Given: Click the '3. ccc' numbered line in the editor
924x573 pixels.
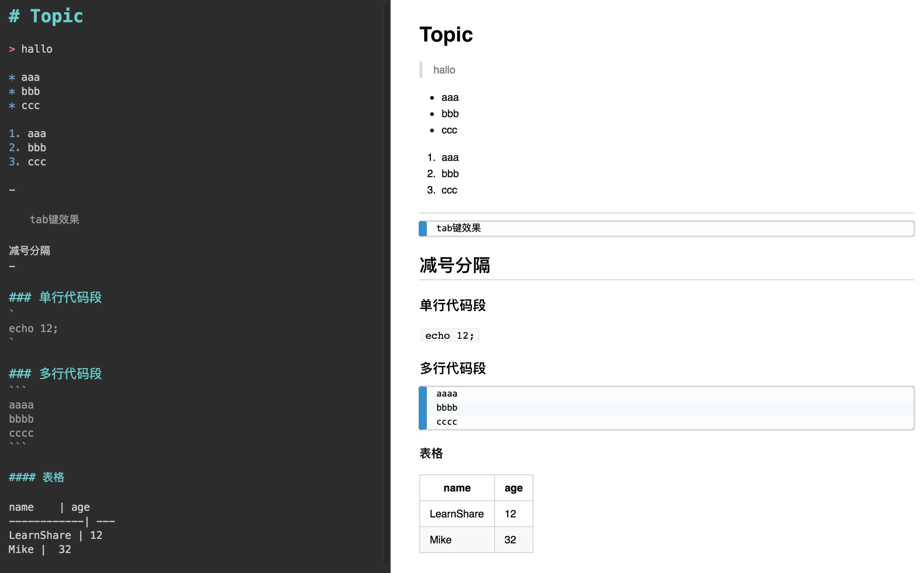Looking at the screenshot, I should pyautogui.click(x=27, y=162).
